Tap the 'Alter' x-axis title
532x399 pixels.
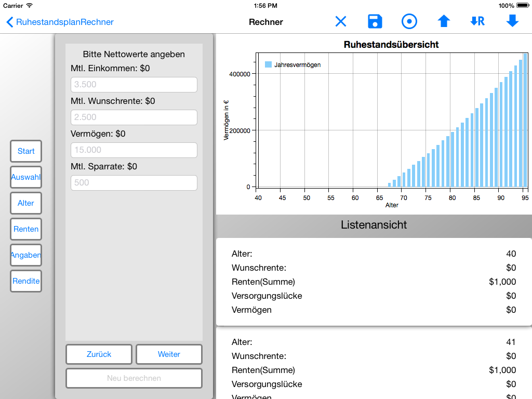click(x=392, y=205)
